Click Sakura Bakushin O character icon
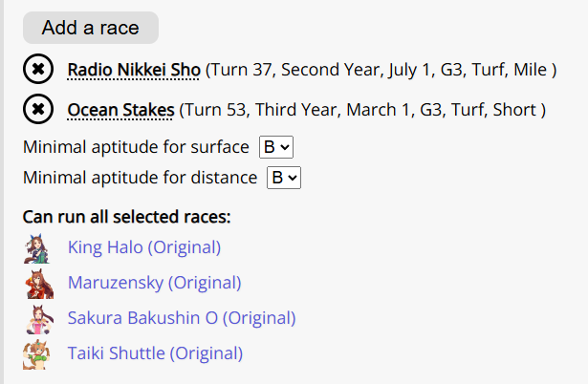 40,319
